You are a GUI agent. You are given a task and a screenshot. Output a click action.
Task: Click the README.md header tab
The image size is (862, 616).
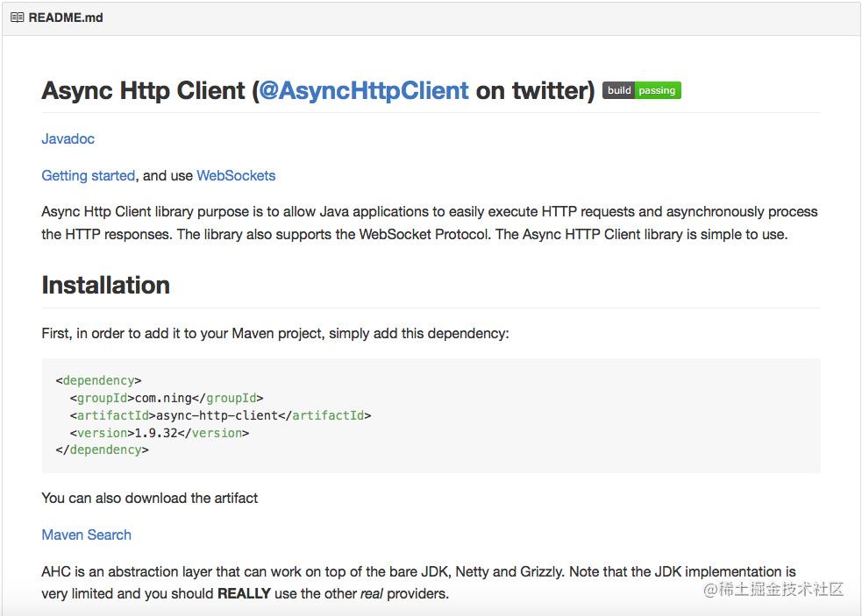[64, 17]
